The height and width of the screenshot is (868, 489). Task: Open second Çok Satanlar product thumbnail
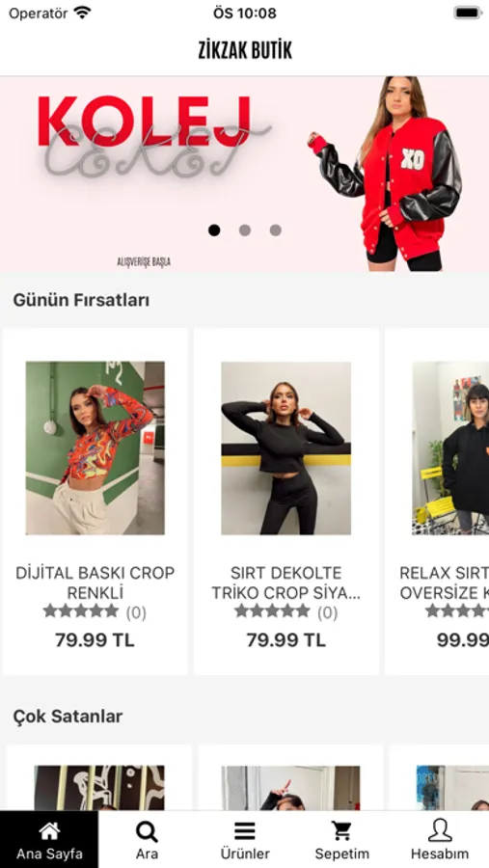[x=290, y=788]
